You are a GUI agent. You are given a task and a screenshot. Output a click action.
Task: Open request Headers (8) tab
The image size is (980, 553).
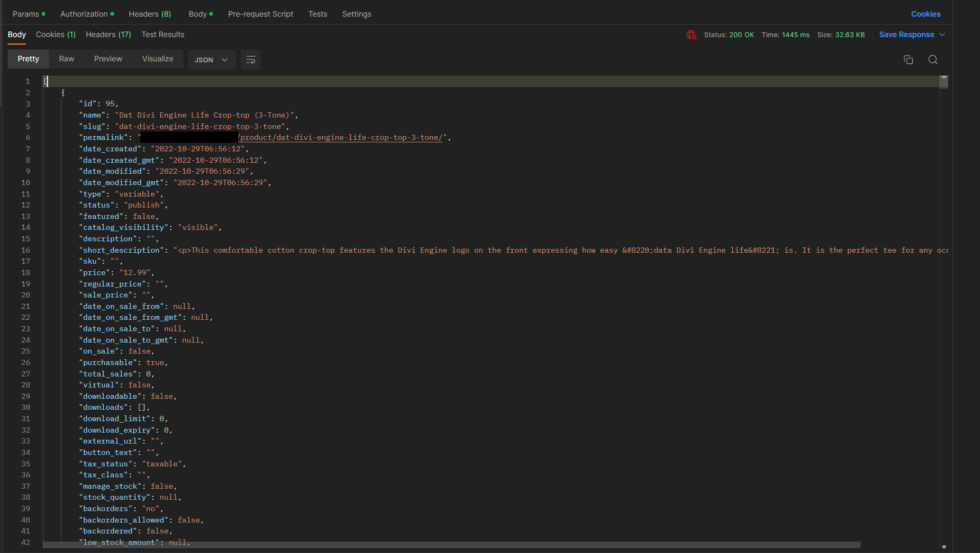pos(150,14)
